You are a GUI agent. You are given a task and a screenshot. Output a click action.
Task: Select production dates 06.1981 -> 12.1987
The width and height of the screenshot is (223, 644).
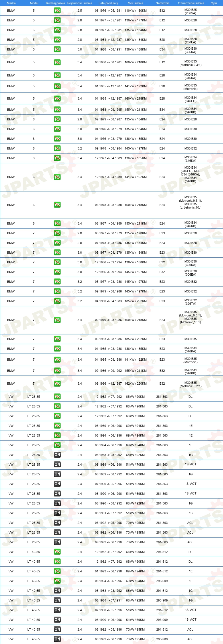(108, 40)
